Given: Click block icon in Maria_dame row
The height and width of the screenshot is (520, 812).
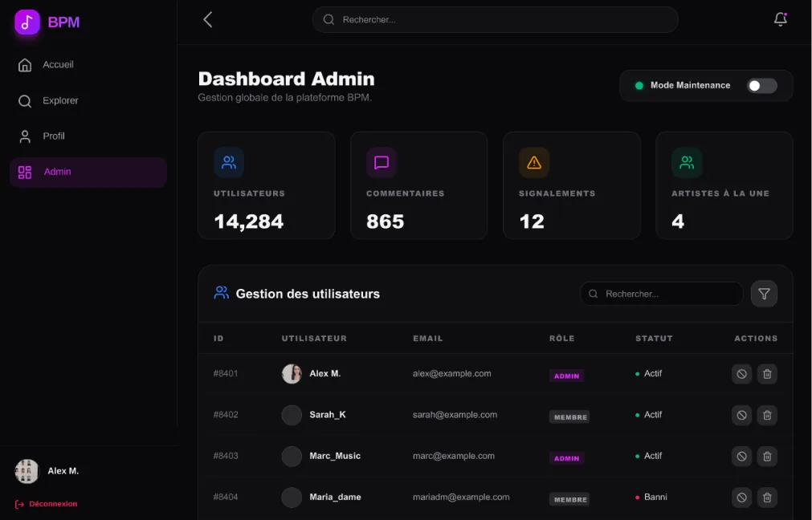Looking at the screenshot, I should [741, 498].
